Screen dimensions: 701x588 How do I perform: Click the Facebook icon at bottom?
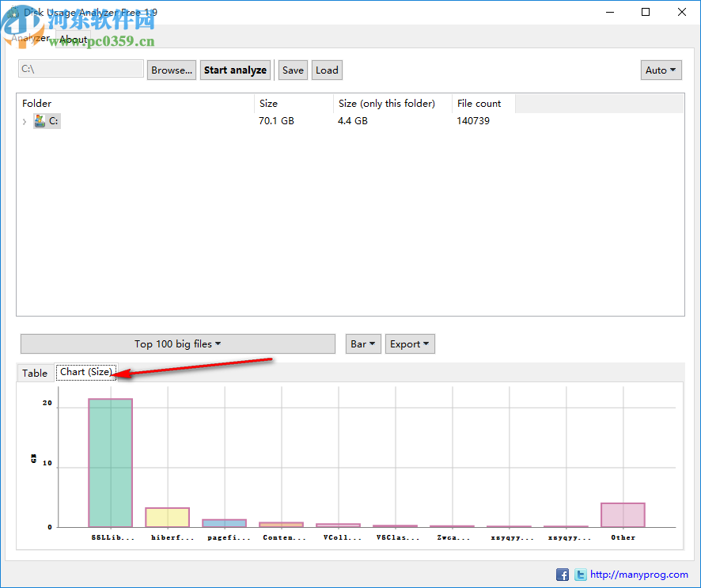pyautogui.click(x=563, y=575)
